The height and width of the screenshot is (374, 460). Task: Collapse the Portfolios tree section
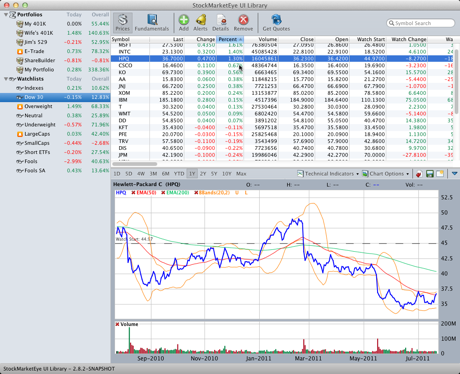6,15
